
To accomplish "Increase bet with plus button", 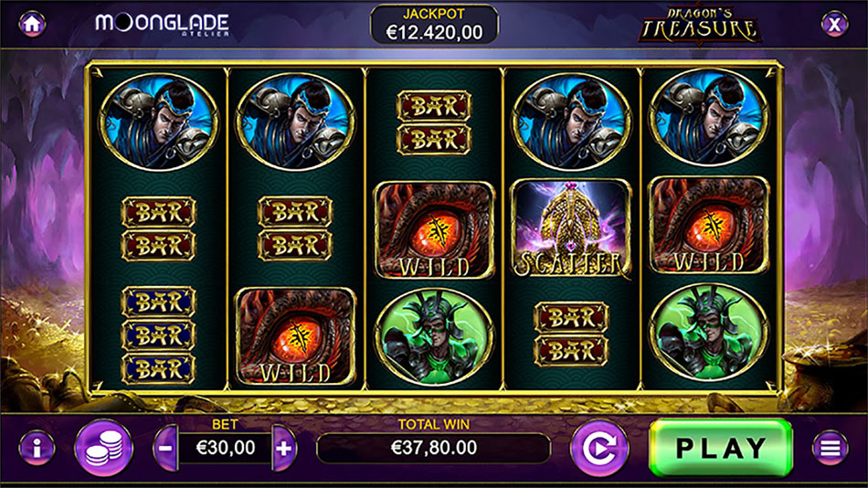I will [x=284, y=448].
